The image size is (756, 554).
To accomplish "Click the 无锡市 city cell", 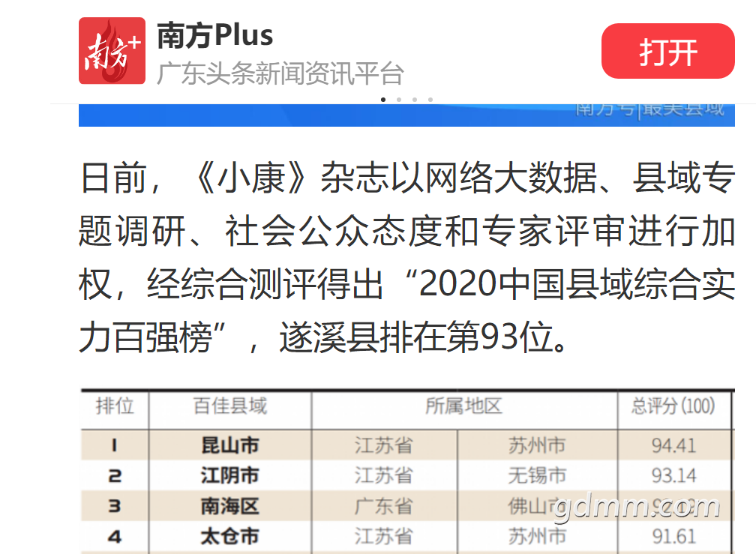I will point(537,475).
